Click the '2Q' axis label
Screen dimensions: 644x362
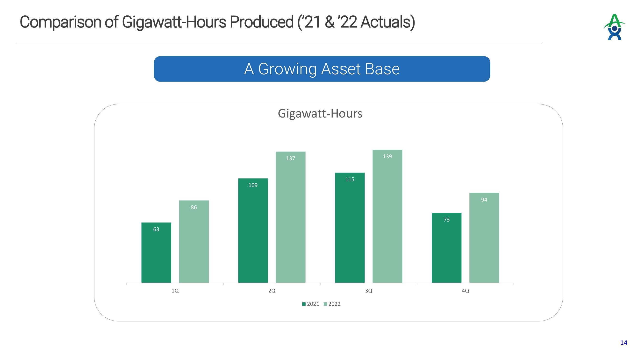(272, 291)
